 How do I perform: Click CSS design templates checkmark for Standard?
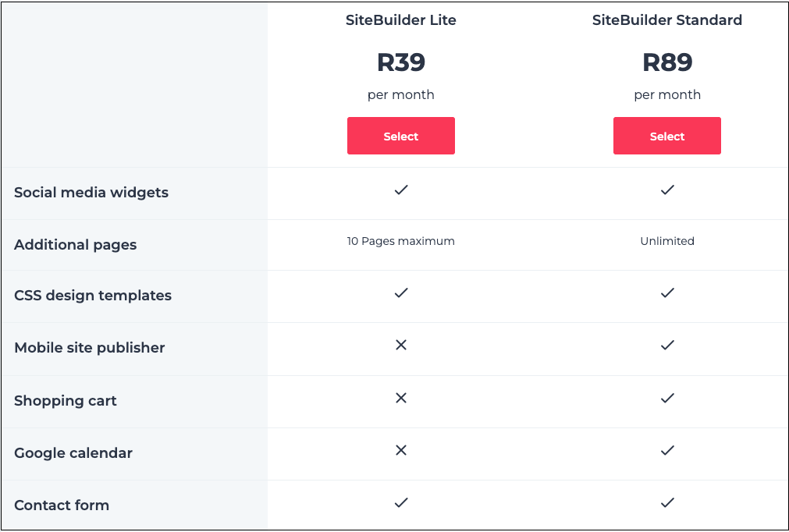pos(667,293)
